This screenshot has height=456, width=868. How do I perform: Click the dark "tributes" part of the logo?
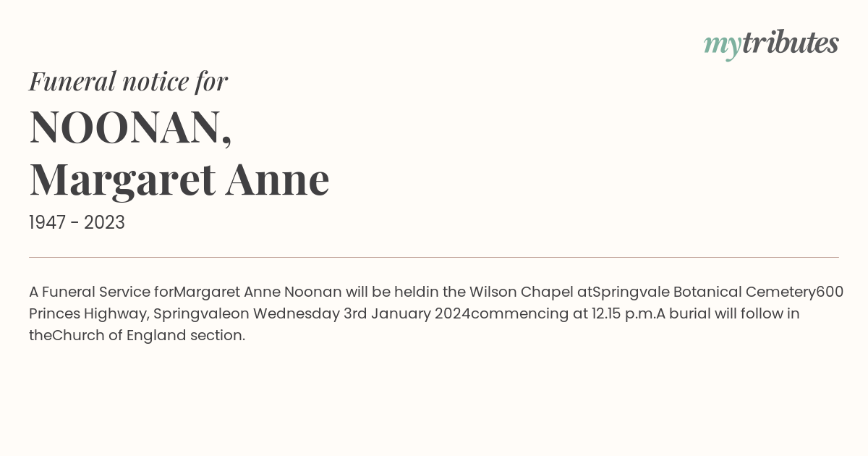791,43
